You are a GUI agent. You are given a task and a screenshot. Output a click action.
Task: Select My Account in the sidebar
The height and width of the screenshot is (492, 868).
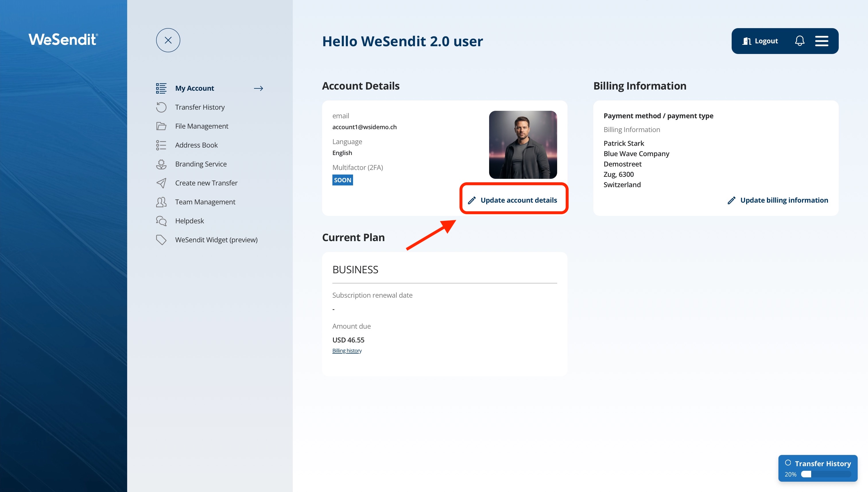194,88
